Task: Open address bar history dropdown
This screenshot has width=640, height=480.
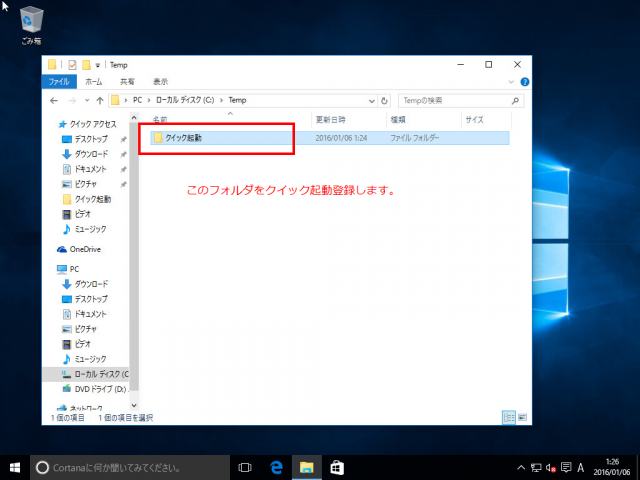Action: click(x=372, y=101)
